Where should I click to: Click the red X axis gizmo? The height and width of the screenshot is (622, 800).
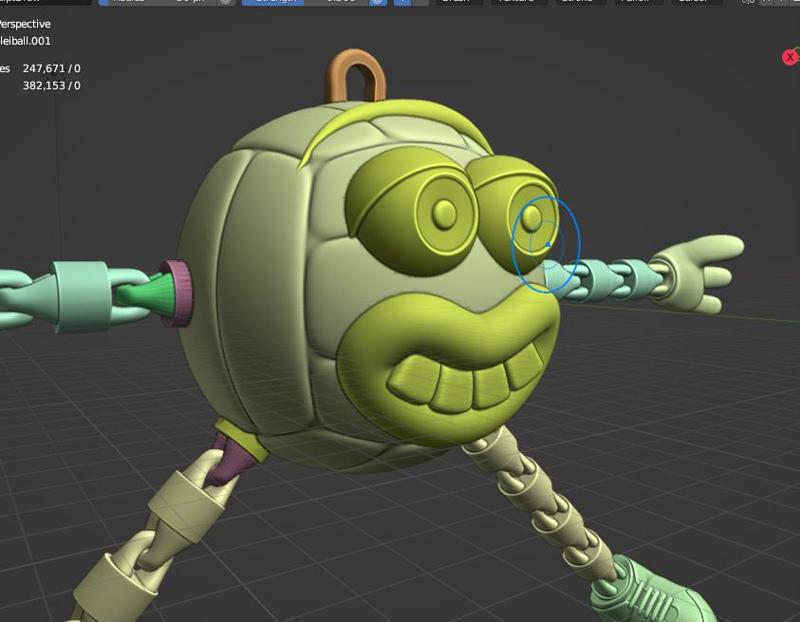(x=790, y=57)
